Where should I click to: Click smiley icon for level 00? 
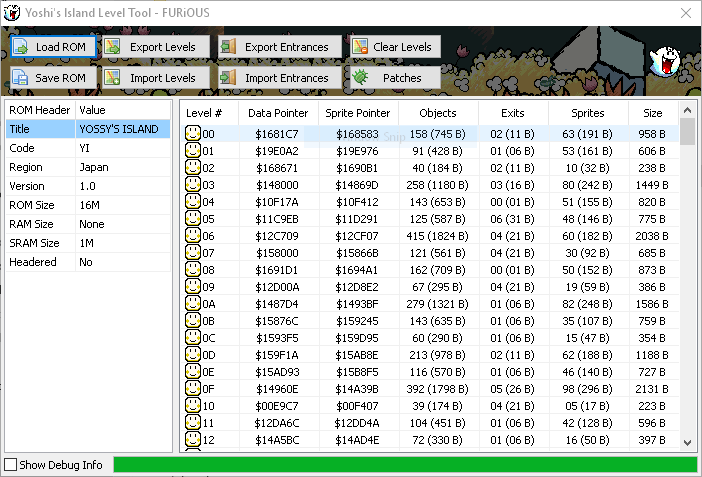click(193, 133)
